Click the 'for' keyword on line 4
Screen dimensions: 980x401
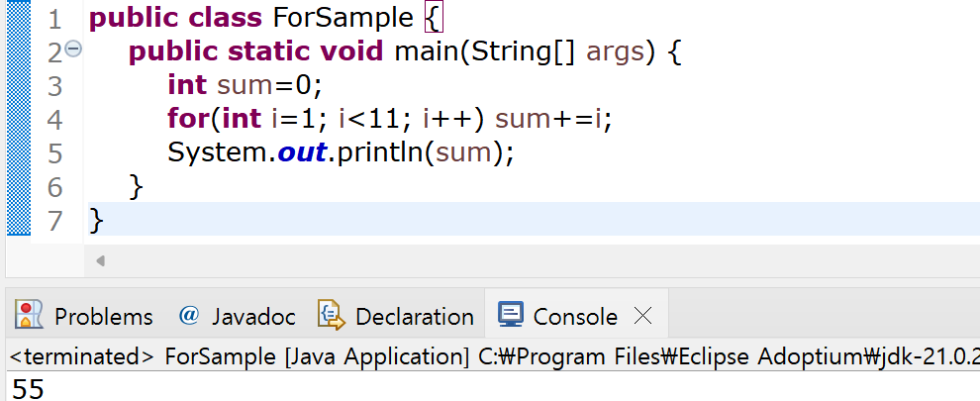point(187,118)
